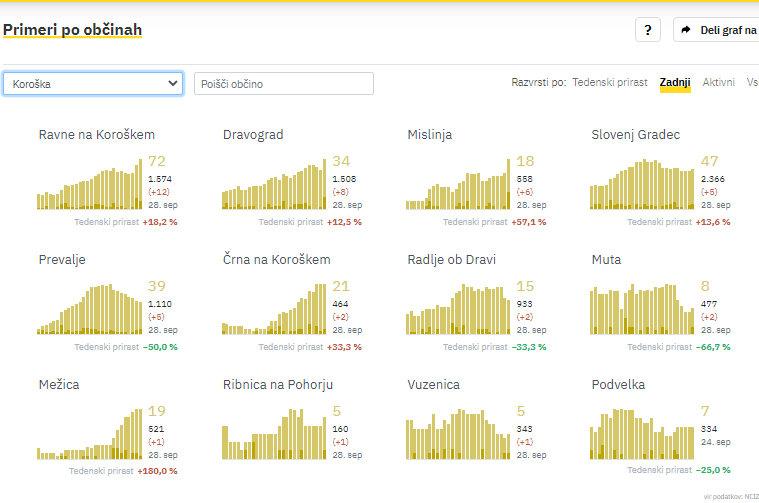Open the Ravne na Koroškem bar chart
Viewport: 759px width, 503px height.
(x=90, y=185)
